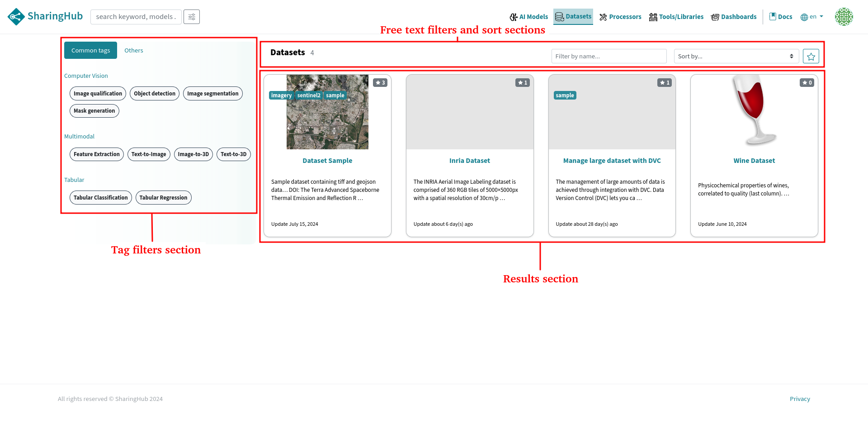Open the en language dropdown
The height and width of the screenshot is (434, 868).
coord(812,17)
